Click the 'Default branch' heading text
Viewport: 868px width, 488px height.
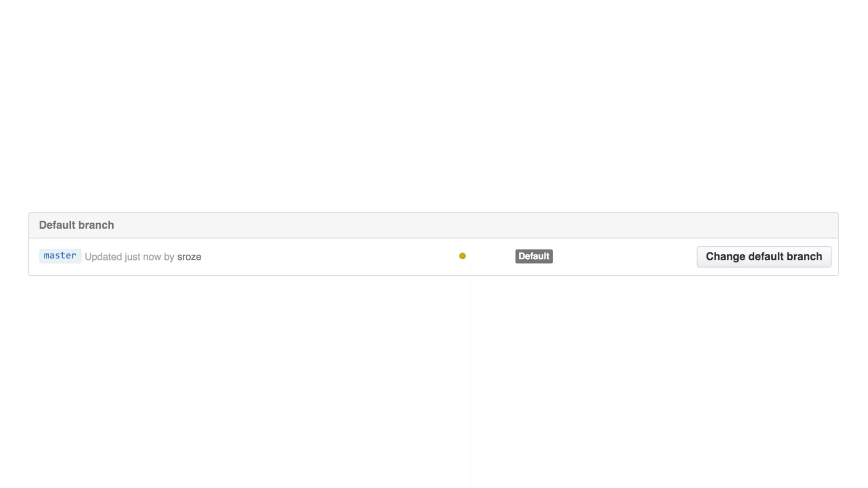[76, 225]
